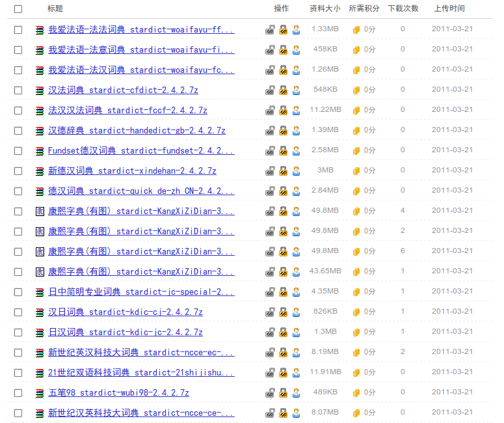Click the 下载次数 column header
This screenshot has height=423, width=504.
(403, 8)
